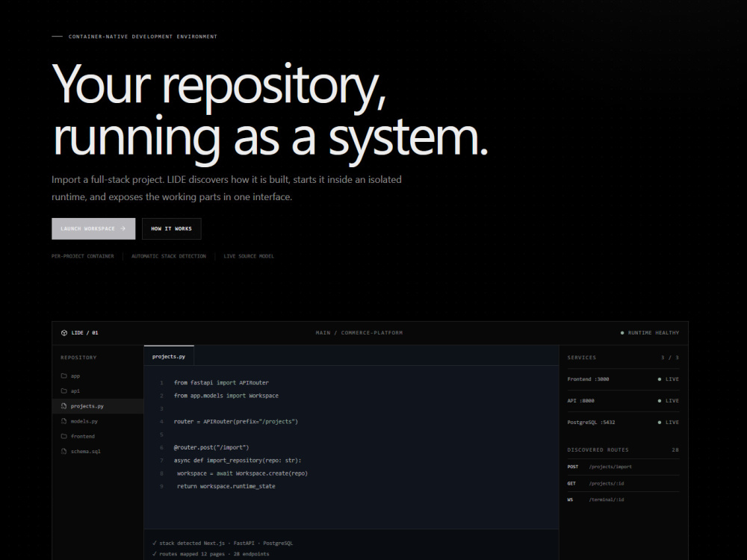Click the RUNTIME HEALTHY status label

tap(654, 333)
